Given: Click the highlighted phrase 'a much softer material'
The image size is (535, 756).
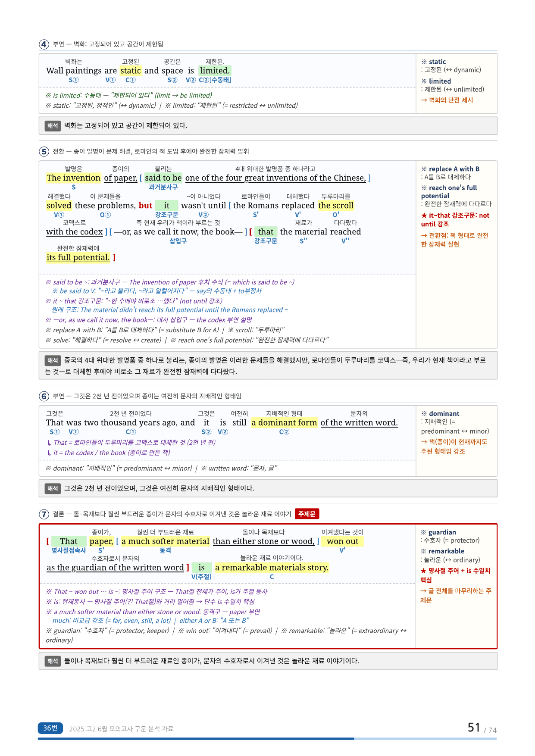Looking at the screenshot, I should coord(165,541).
